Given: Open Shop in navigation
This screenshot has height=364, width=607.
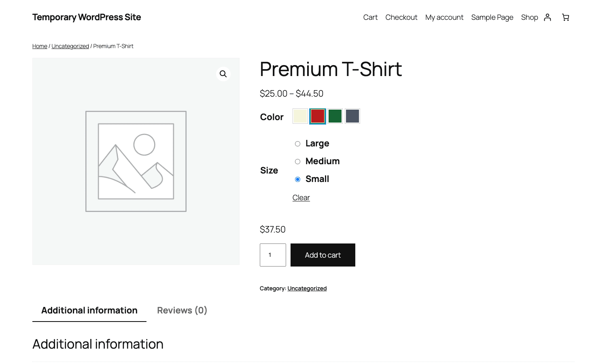Looking at the screenshot, I should coord(529,17).
